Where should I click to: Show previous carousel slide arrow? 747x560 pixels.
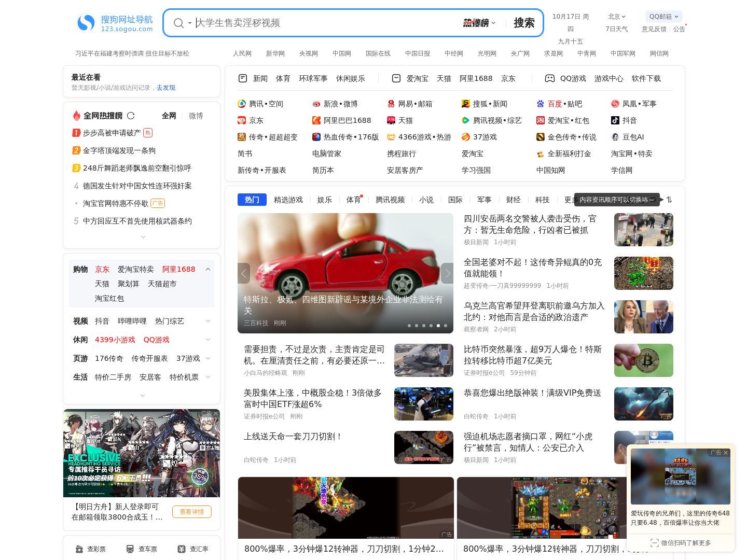[244, 273]
